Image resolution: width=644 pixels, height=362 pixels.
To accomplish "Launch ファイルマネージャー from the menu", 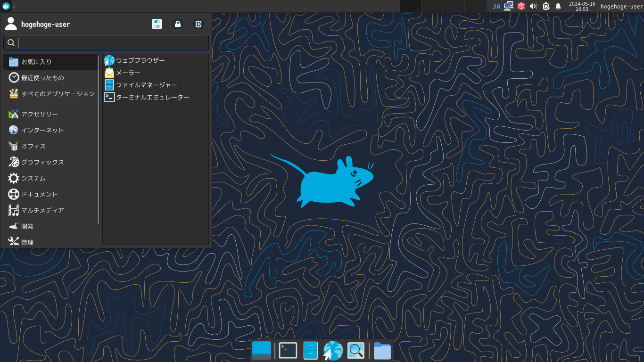I will 146,85.
